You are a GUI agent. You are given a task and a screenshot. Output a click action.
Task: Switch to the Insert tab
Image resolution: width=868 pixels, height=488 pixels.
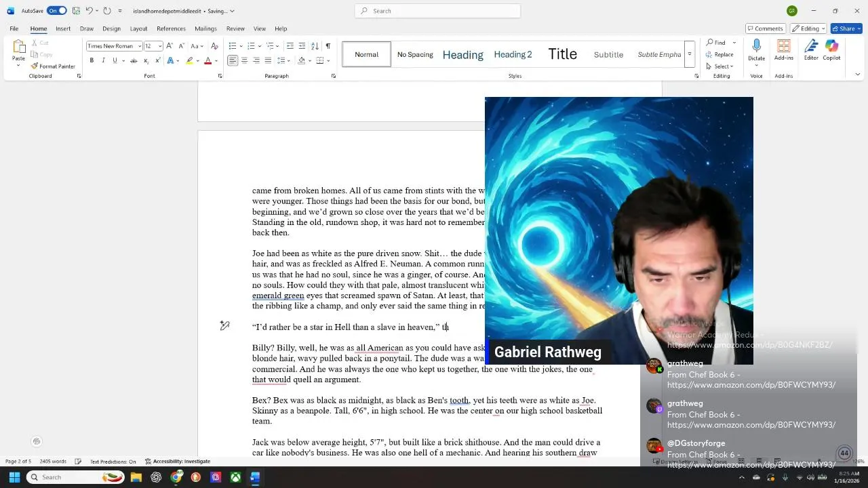(x=63, y=28)
